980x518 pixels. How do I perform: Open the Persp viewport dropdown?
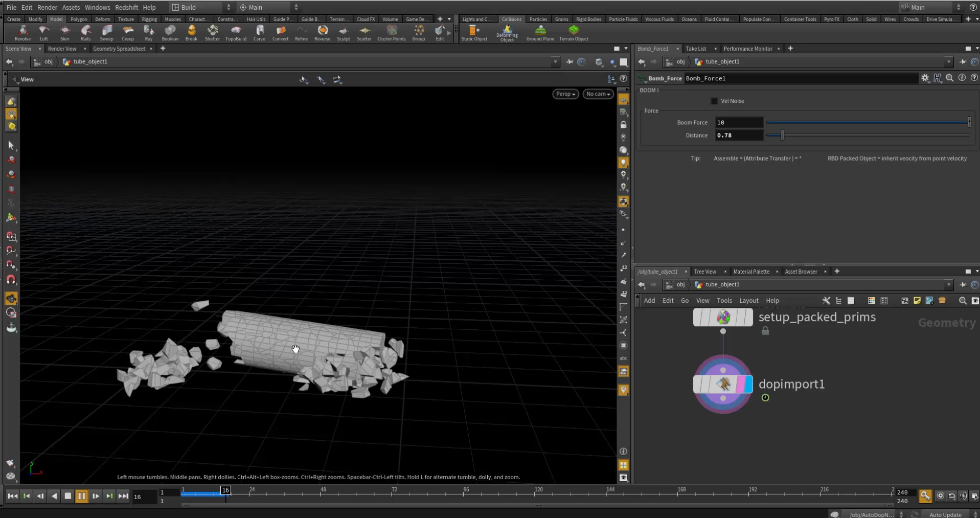tap(565, 94)
